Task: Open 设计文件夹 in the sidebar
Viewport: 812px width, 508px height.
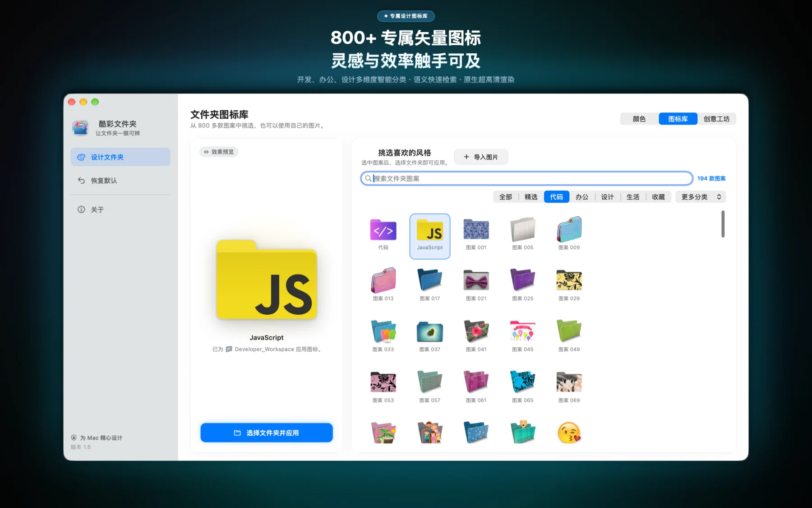Action: (120, 157)
